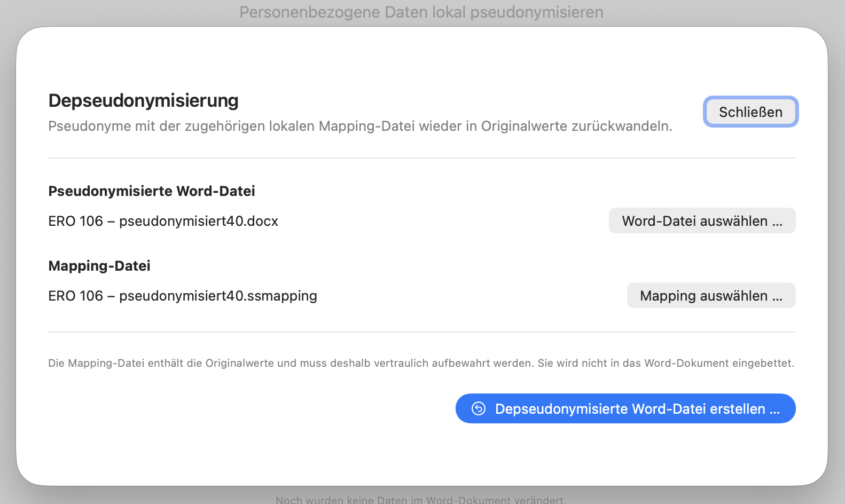Select the file name pseudonymisiert40.ssmapping

tap(183, 296)
